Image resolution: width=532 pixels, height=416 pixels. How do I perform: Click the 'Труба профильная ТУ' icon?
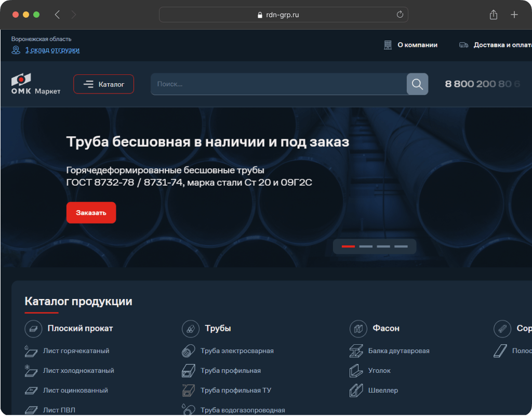pos(188,391)
